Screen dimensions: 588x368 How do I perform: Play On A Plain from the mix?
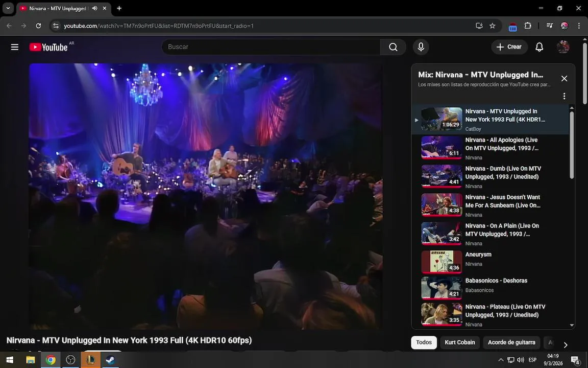[x=490, y=234]
